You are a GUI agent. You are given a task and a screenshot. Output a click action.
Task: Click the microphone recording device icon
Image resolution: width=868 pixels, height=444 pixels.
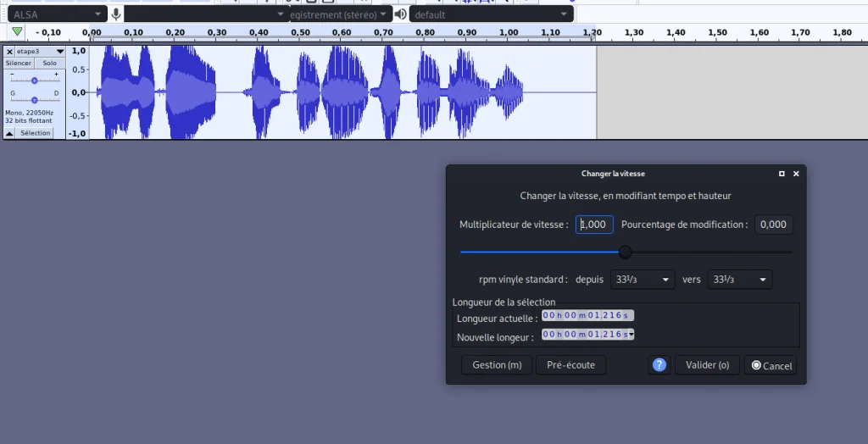116,14
